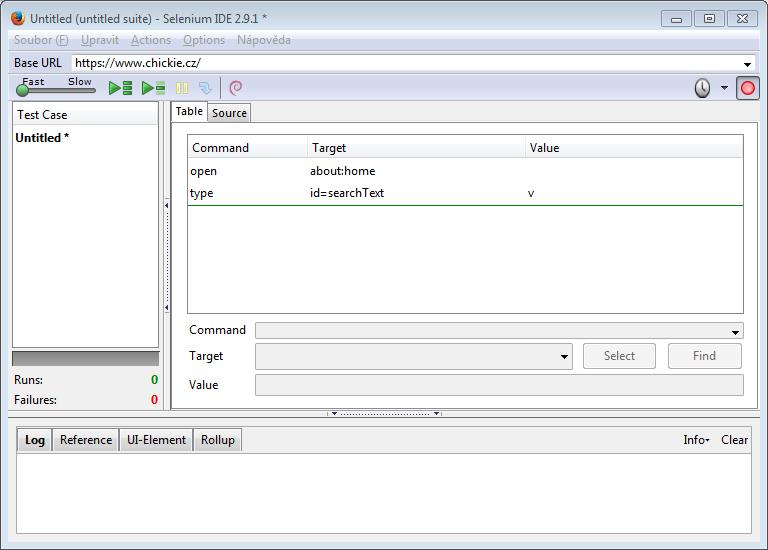The width and height of the screenshot is (768, 550).
Task: Expand the Base URL history dropdown
Action: pyautogui.click(x=747, y=64)
